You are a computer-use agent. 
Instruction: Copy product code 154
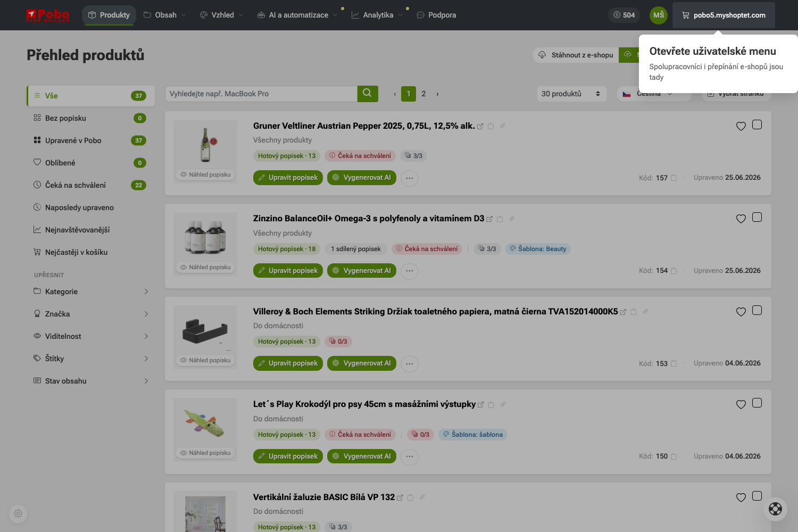(674, 271)
